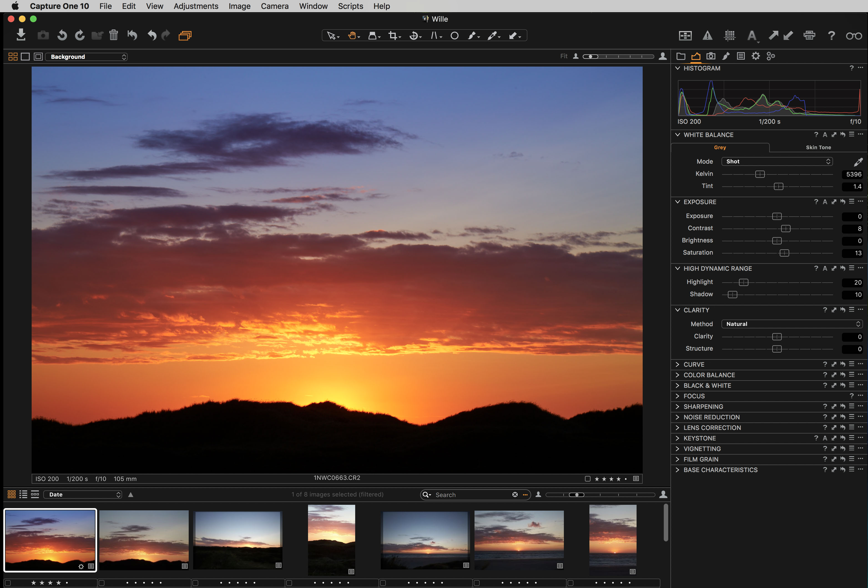Switch browser to list view icon

click(23, 494)
